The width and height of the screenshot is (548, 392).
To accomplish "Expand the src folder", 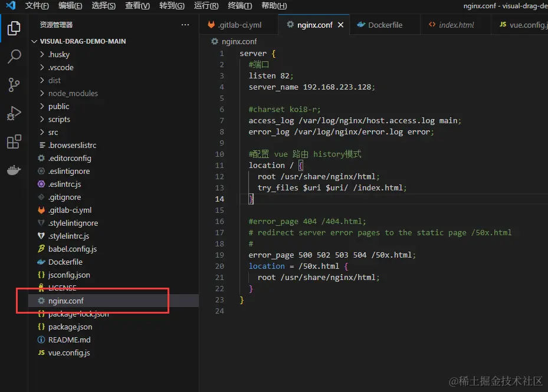I will point(42,132).
